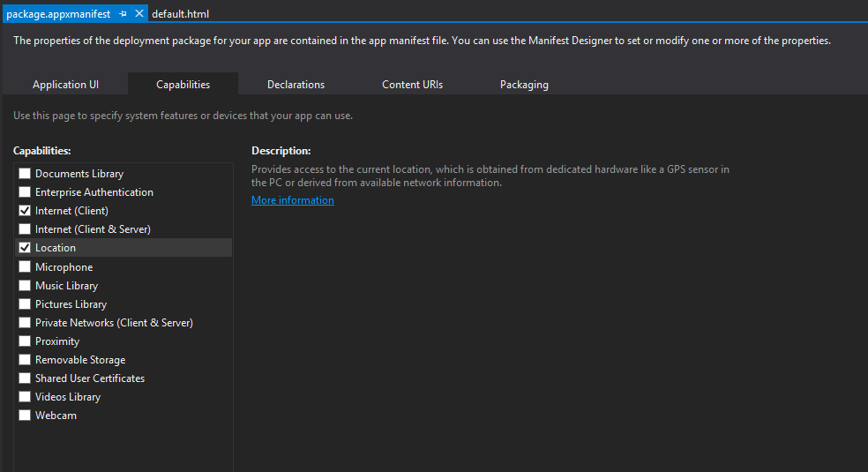The image size is (868, 472).
Task: Pin the package.appxmanifest tab
Action: pyautogui.click(x=123, y=14)
